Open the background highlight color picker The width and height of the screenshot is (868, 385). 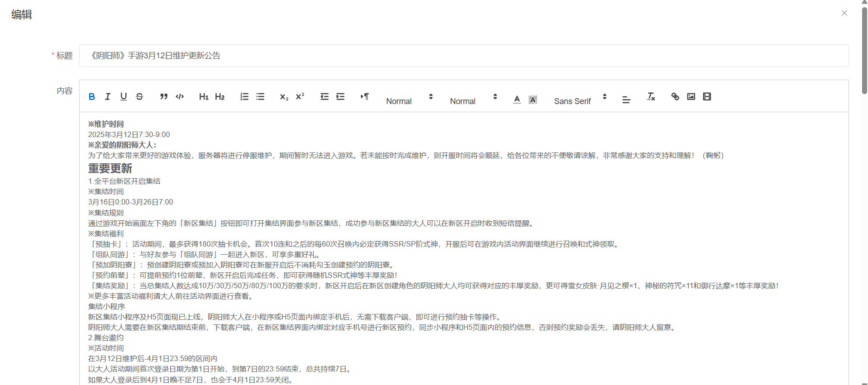click(533, 99)
